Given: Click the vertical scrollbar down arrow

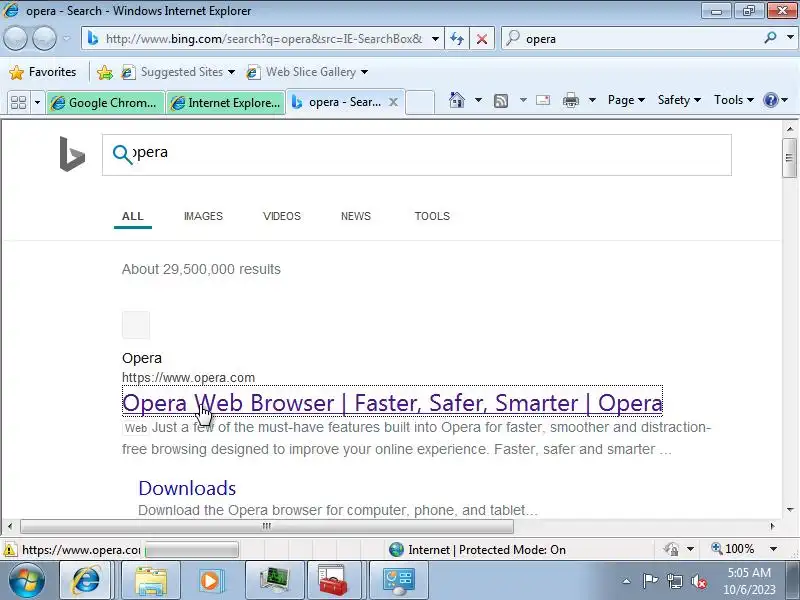Looking at the screenshot, I should (790, 509).
